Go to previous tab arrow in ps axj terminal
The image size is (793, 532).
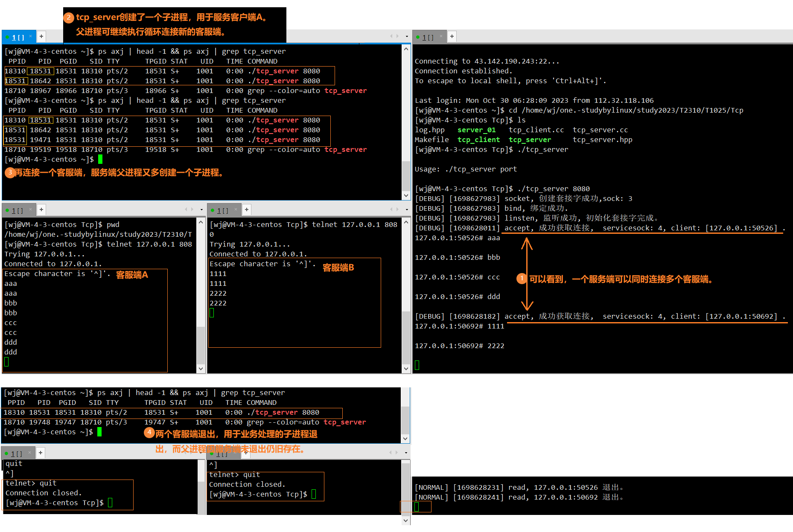pos(391,36)
